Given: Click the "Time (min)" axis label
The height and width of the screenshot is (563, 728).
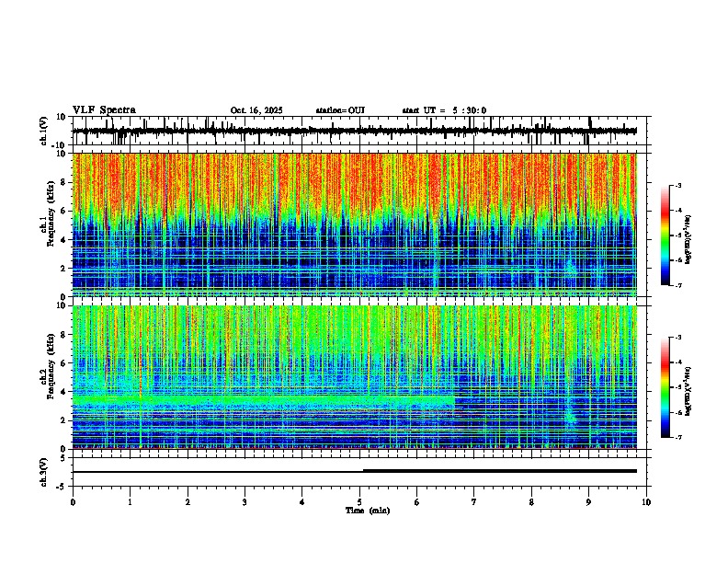Looking at the screenshot, I should tap(368, 511).
